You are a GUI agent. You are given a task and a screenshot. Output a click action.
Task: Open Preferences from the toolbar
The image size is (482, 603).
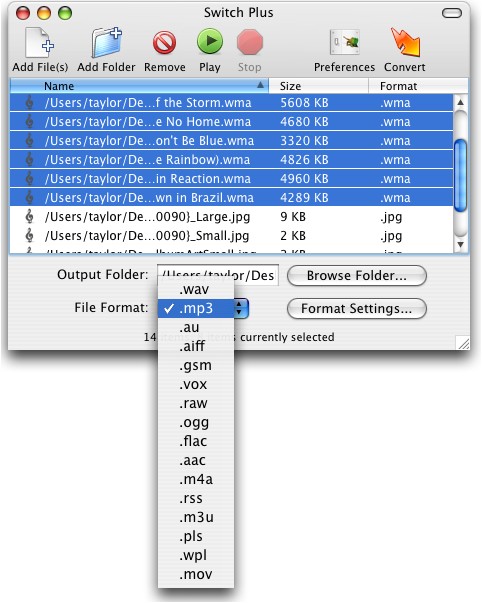(x=345, y=42)
